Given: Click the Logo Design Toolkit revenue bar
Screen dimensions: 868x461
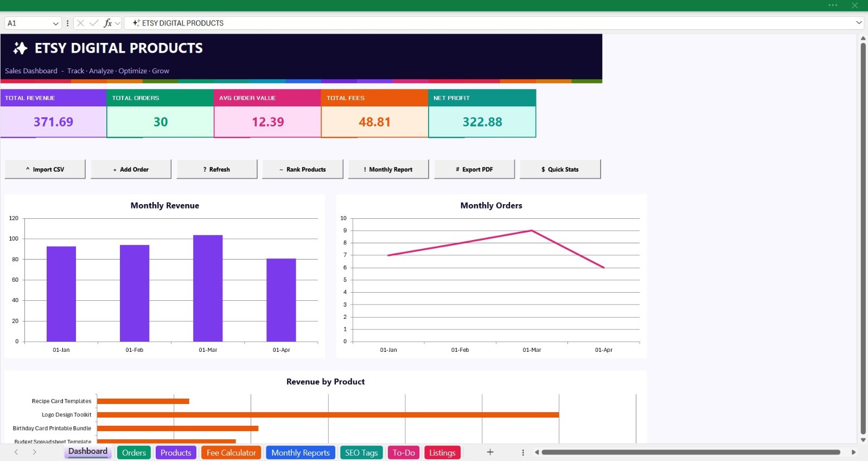Looking at the screenshot, I should (x=328, y=415).
